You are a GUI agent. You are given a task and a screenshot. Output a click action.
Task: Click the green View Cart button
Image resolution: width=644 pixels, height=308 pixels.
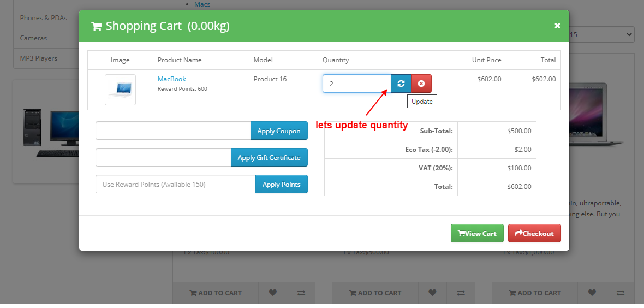coord(477,233)
